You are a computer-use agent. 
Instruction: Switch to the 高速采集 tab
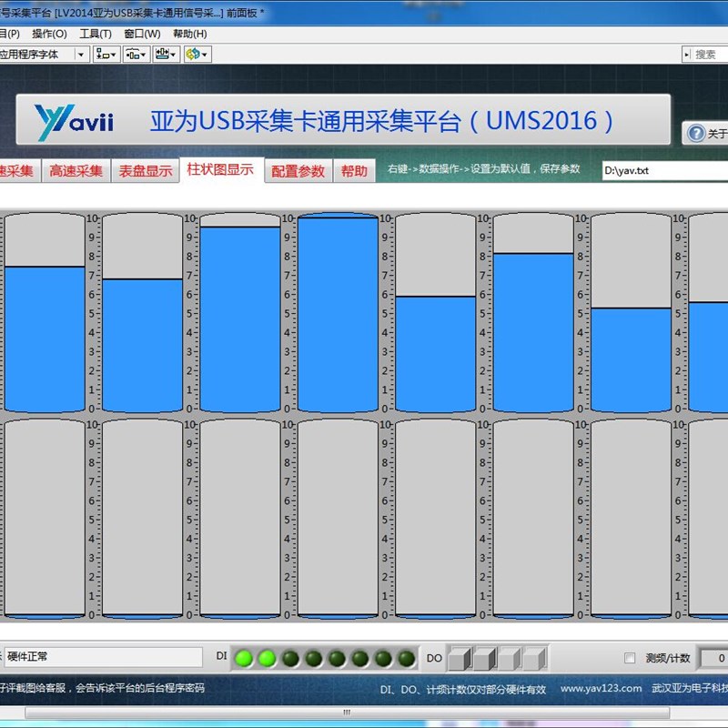point(76,171)
